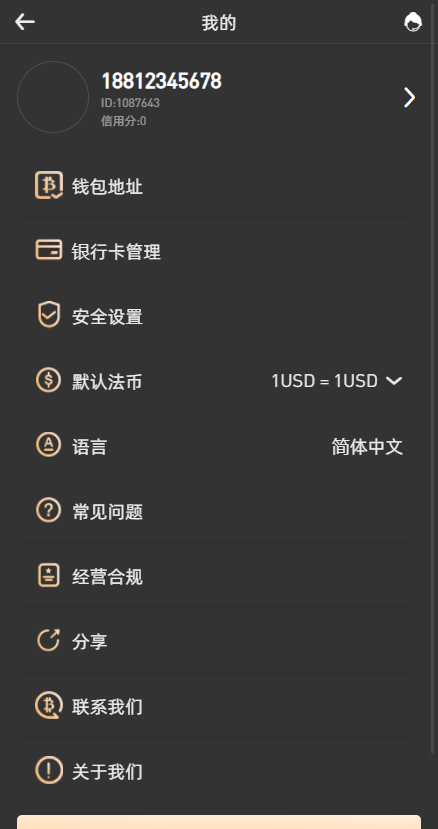Tap the security settings shield icon
438x829 pixels.
coord(49,315)
